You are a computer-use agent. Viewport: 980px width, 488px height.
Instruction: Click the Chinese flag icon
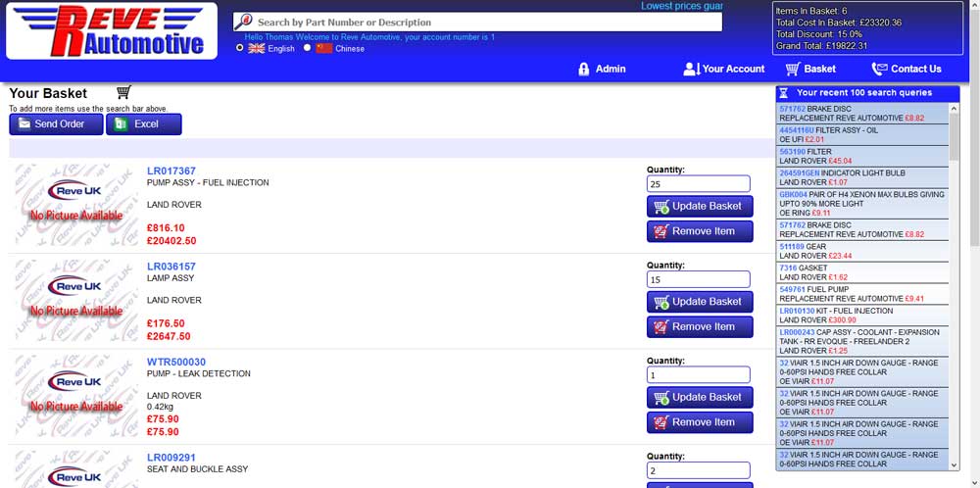pyautogui.click(x=323, y=48)
